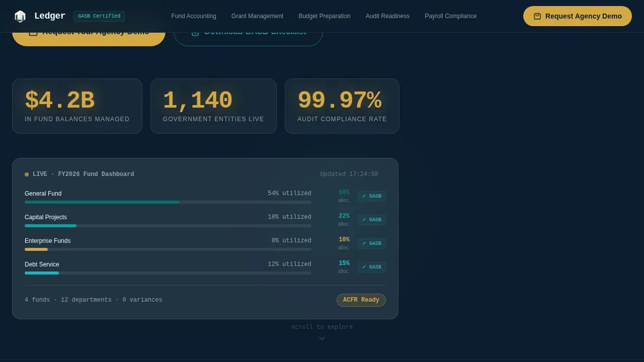Click the scroll to explore chevron
644x362 pixels.
point(322,338)
